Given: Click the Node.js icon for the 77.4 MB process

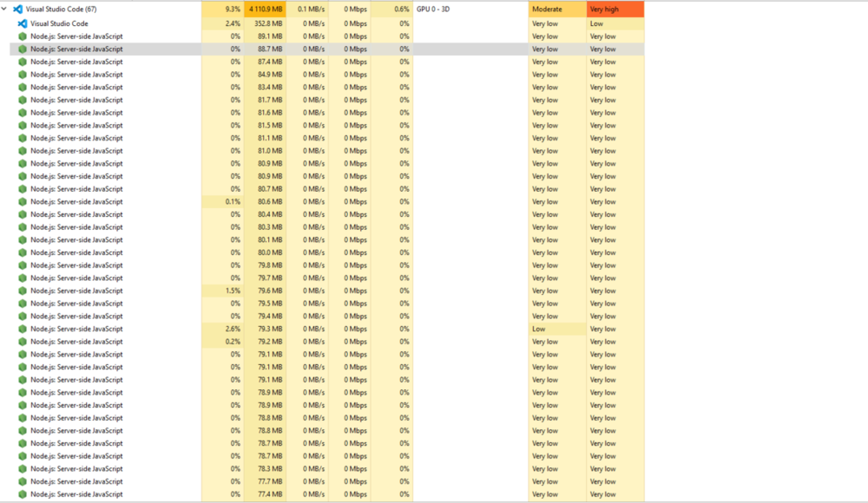Looking at the screenshot, I should point(23,494).
